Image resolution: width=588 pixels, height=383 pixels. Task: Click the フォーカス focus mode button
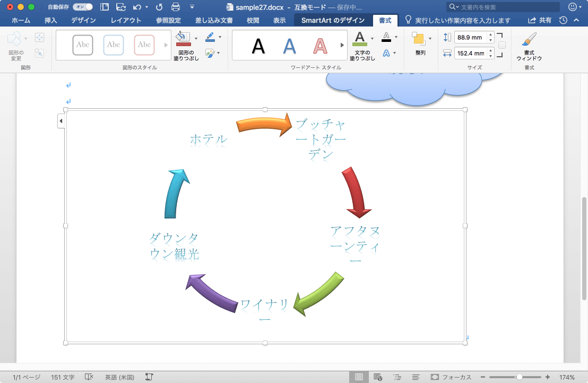[451, 377]
